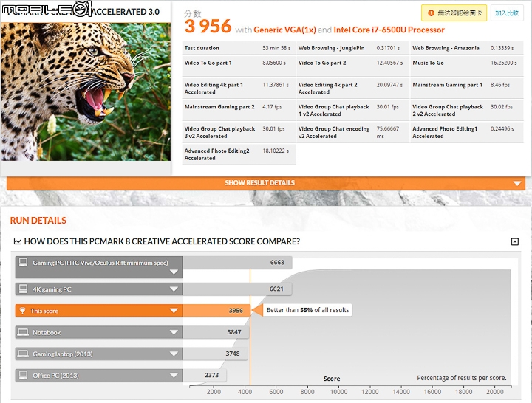The image size is (532, 403).
Task: Click Video Editing 4k part 1 Accelerated
Action: pos(239,88)
